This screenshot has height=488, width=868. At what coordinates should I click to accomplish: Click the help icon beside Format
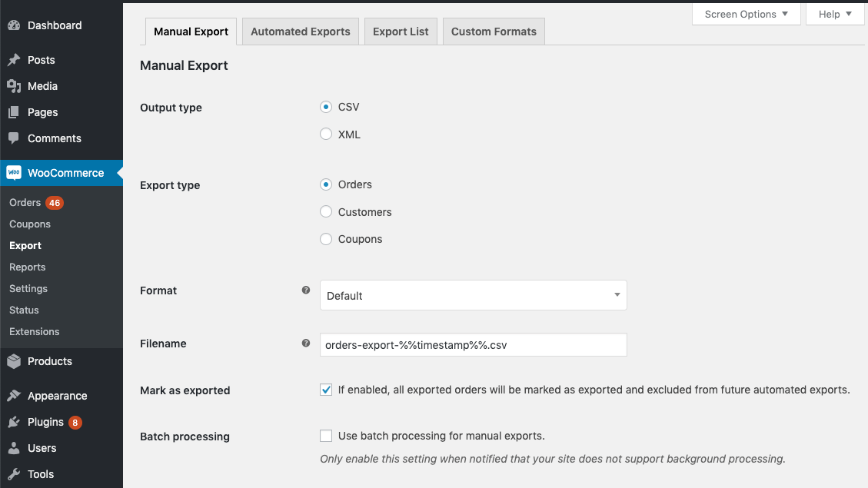[x=306, y=290]
